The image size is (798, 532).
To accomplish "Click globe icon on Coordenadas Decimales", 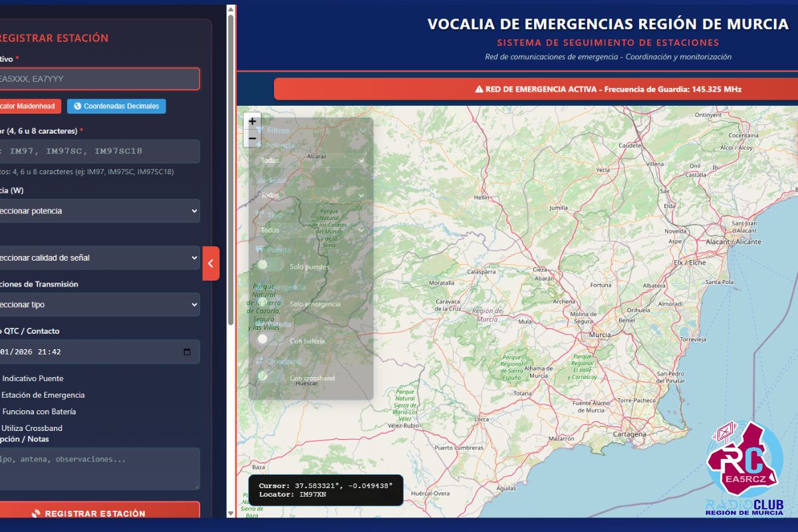I will [78, 106].
